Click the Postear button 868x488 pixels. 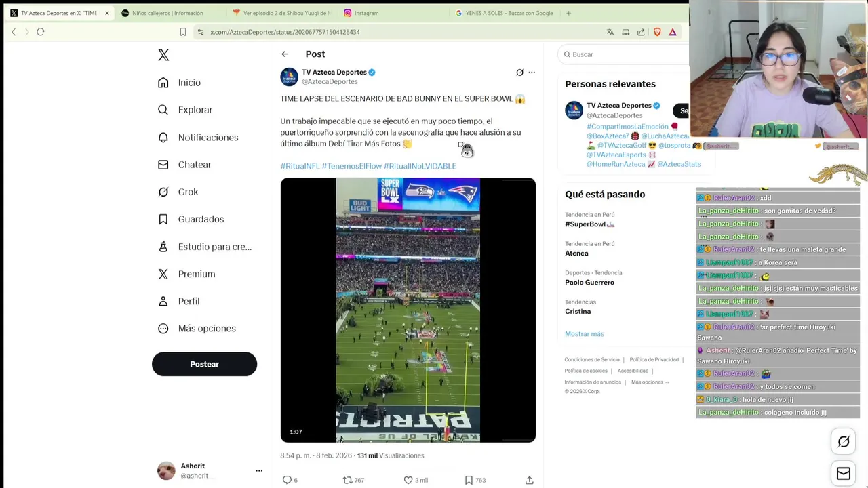pyautogui.click(x=204, y=364)
